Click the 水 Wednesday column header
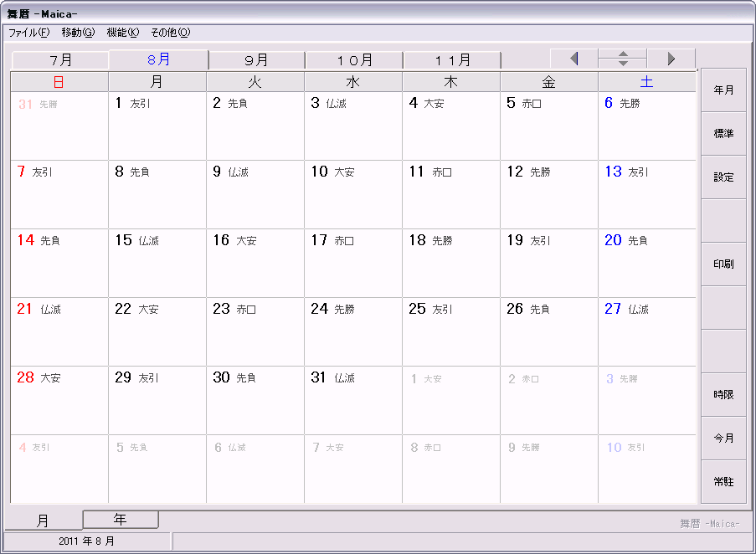 (x=353, y=82)
